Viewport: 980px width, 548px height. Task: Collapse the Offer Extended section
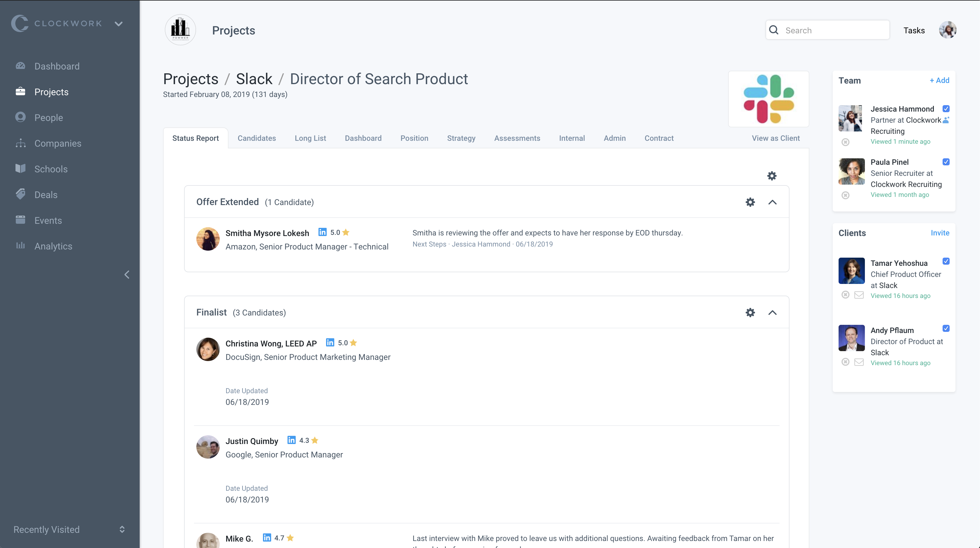[x=772, y=202]
